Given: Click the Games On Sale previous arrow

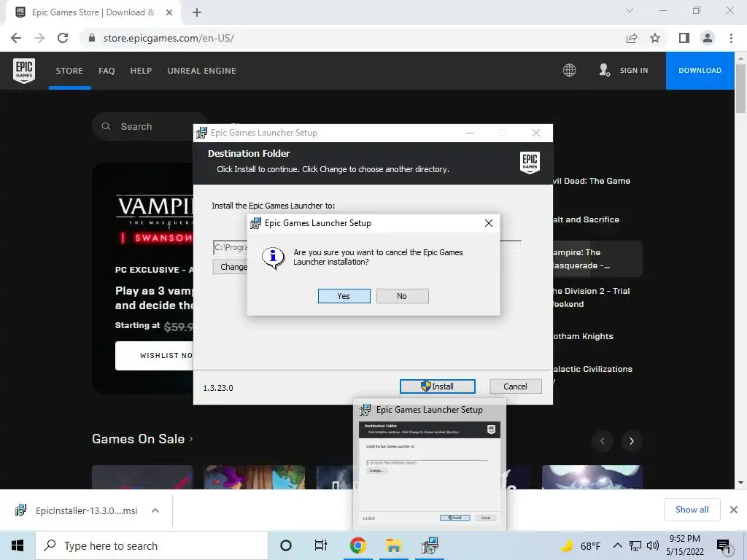Looking at the screenshot, I should (x=602, y=441).
